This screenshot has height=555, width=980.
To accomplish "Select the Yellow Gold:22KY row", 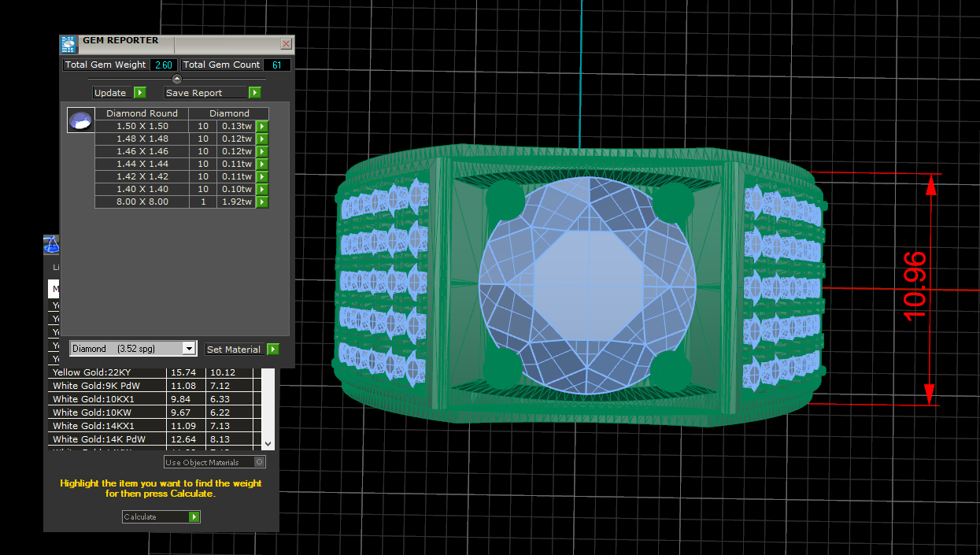I will (x=107, y=372).
